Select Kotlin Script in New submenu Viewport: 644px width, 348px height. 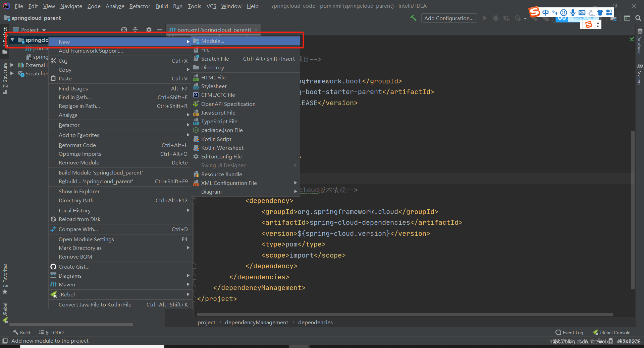coord(246,139)
